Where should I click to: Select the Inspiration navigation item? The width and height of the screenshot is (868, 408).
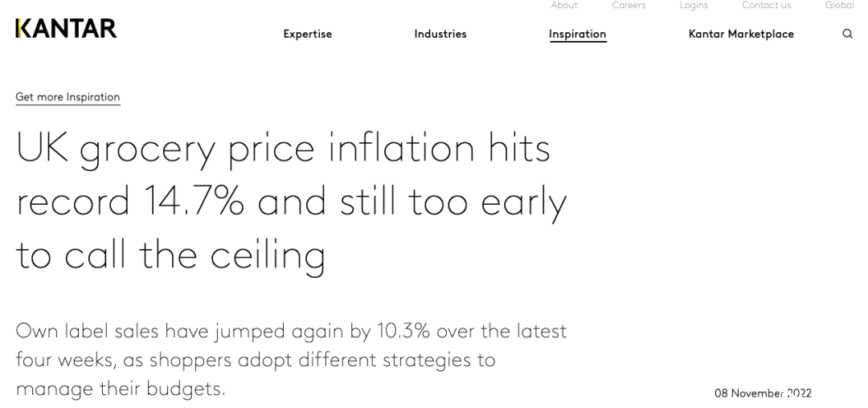tap(577, 35)
